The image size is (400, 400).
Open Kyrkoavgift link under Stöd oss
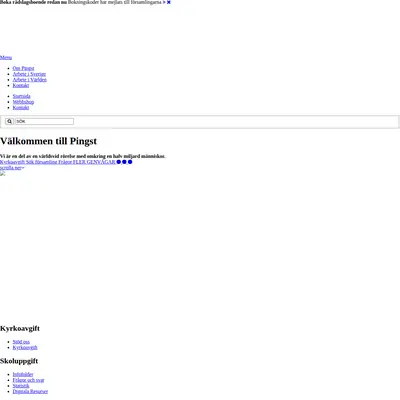pyautogui.click(x=25, y=347)
